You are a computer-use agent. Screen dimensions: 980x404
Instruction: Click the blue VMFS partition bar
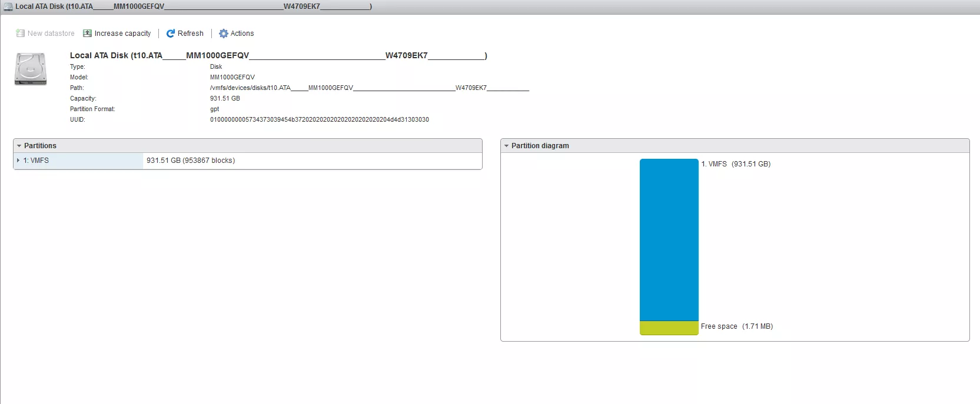(x=669, y=240)
